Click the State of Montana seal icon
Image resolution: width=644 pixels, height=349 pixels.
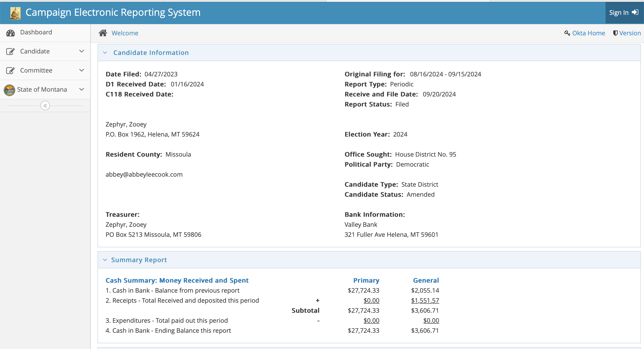tap(10, 90)
